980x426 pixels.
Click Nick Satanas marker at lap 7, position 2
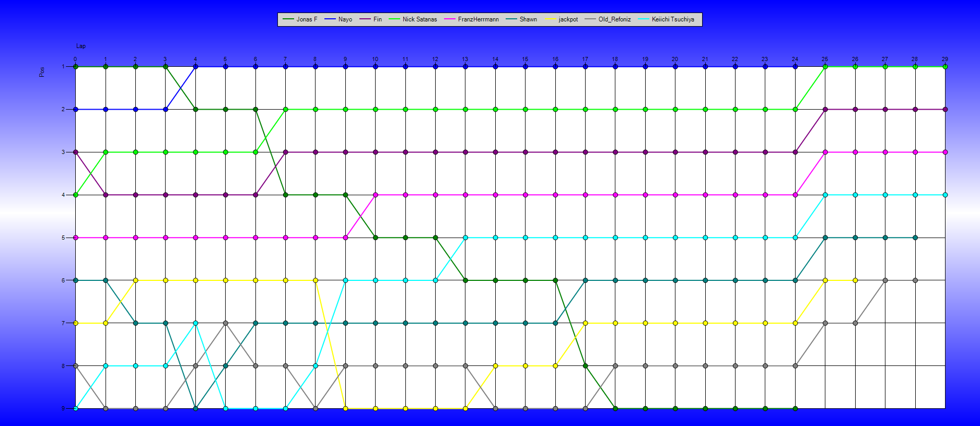(x=285, y=110)
